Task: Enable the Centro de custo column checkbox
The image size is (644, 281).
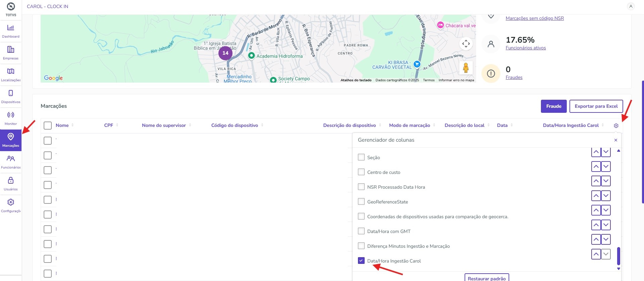Action: click(x=361, y=172)
